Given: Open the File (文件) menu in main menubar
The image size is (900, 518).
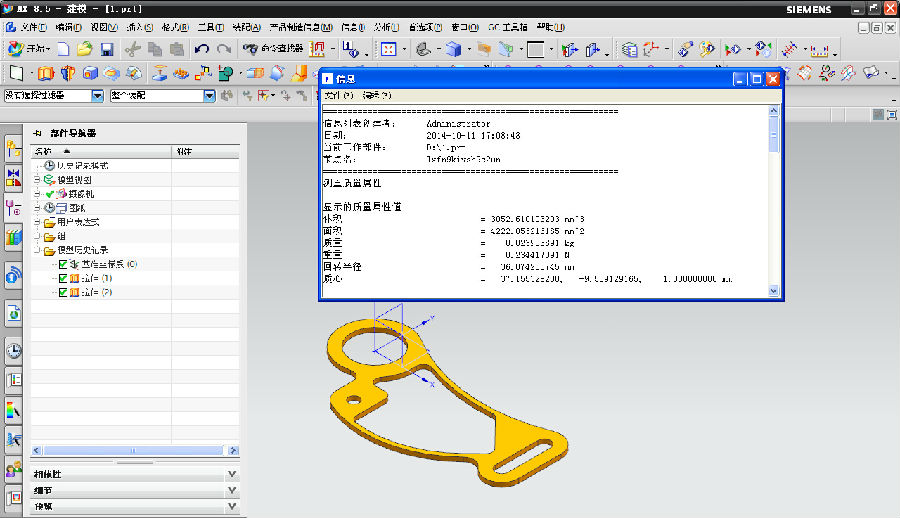Looking at the screenshot, I should (28, 27).
